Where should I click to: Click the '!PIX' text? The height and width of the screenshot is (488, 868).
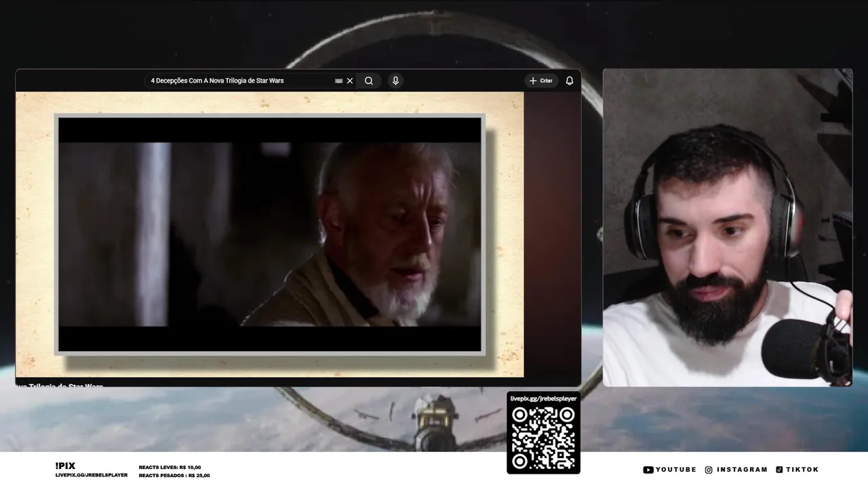coord(65,466)
